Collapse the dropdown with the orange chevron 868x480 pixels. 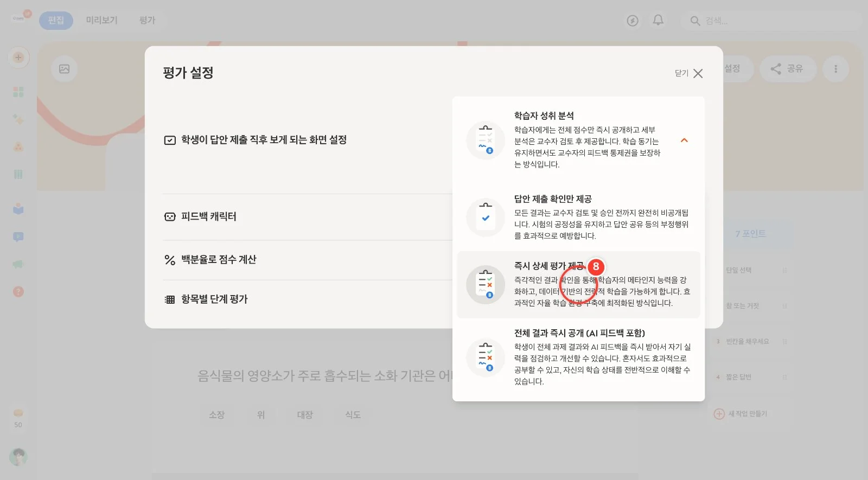click(x=684, y=140)
